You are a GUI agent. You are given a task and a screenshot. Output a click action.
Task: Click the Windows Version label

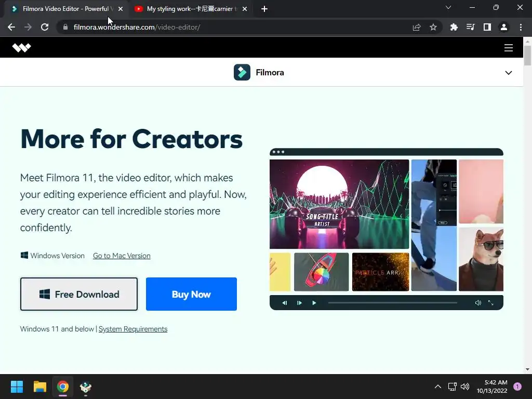(57, 256)
